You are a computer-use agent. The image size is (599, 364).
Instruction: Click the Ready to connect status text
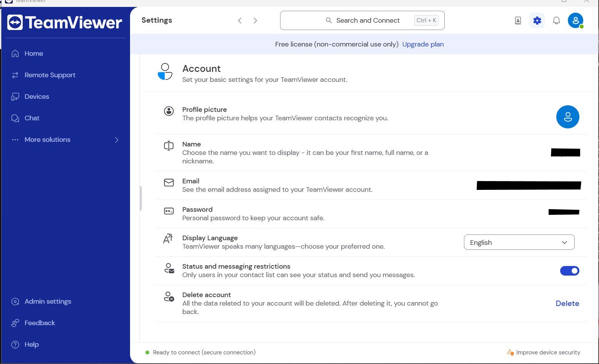(204, 352)
